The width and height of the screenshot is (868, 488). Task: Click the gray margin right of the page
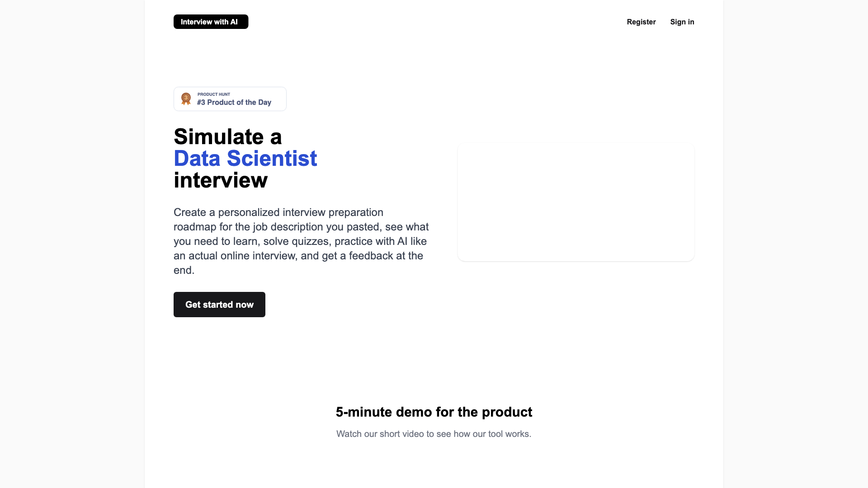796,244
